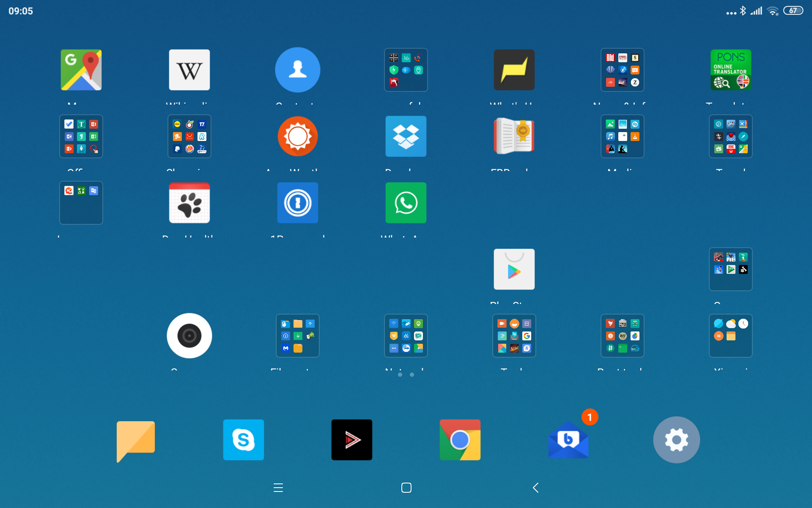Viewport: 812px width, 508px height.
Task: Launch Chrome browser from dock
Action: tap(460, 440)
